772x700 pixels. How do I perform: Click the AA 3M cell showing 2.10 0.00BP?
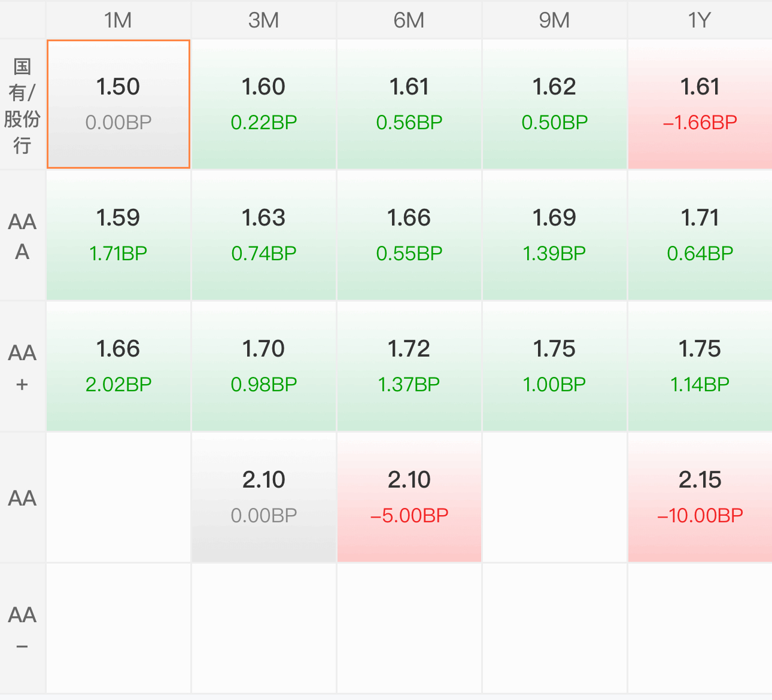pyautogui.click(x=264, y=498)
